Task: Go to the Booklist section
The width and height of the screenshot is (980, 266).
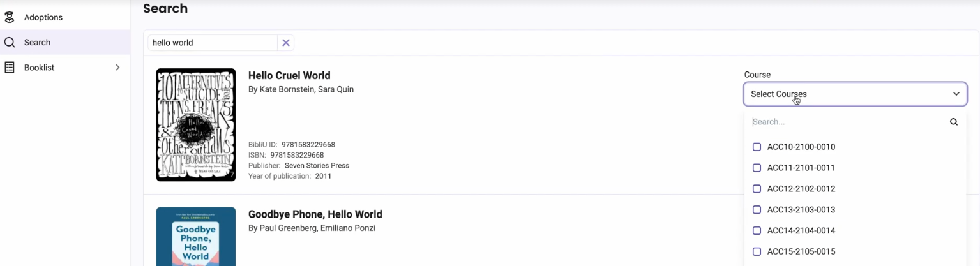Action: (x=40, y=68)
